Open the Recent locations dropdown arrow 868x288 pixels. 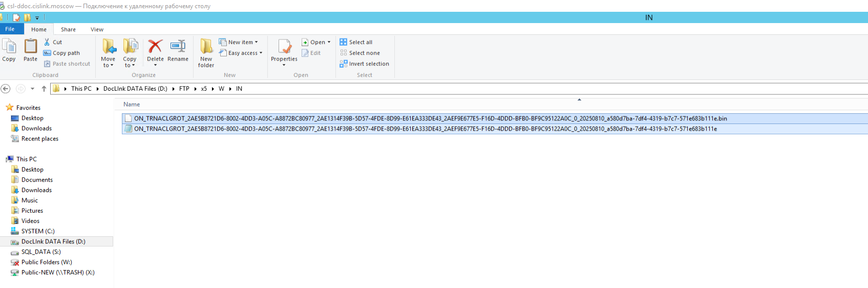tap(33, 89)
